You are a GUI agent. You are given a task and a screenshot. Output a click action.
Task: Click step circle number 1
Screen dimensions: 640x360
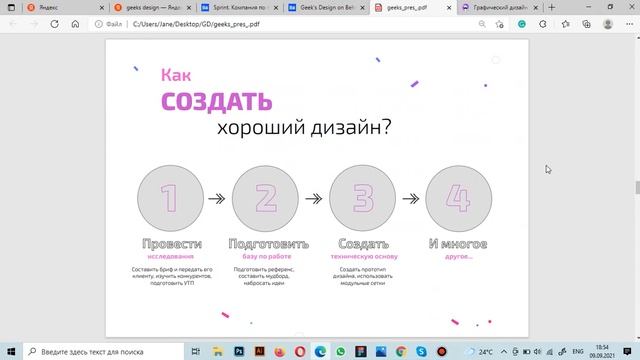point(170,198)
